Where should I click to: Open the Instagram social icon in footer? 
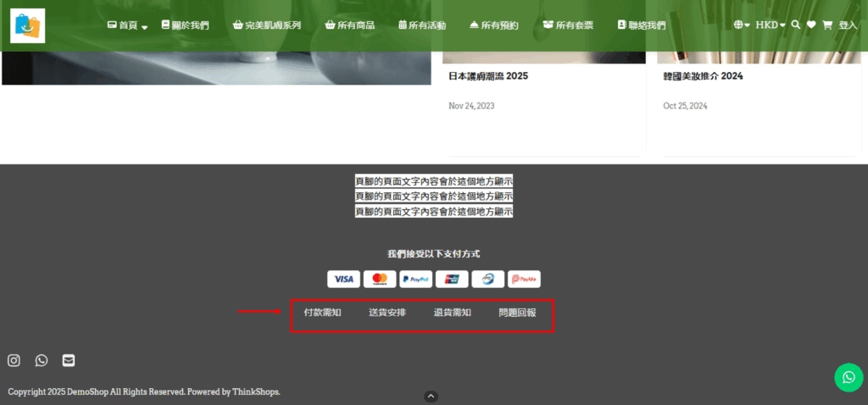(x=14, y=360)
